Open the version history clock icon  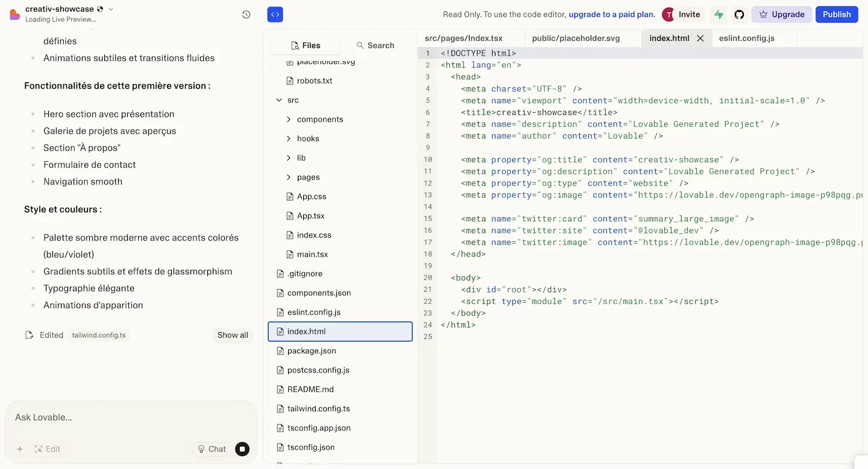(x=246, y=14)
